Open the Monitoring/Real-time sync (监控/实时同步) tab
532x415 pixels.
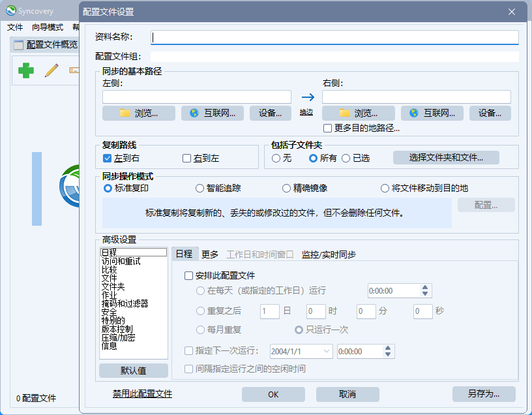click(x=329, y=254)
